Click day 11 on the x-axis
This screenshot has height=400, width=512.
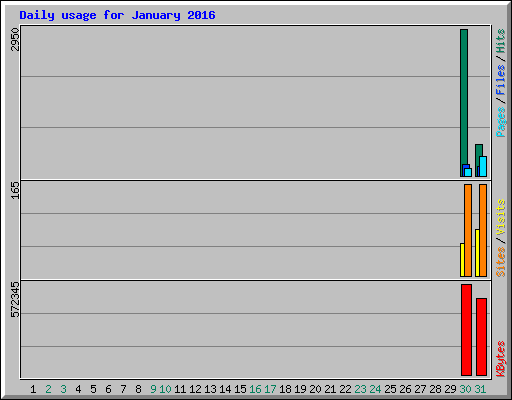point(180,389)
